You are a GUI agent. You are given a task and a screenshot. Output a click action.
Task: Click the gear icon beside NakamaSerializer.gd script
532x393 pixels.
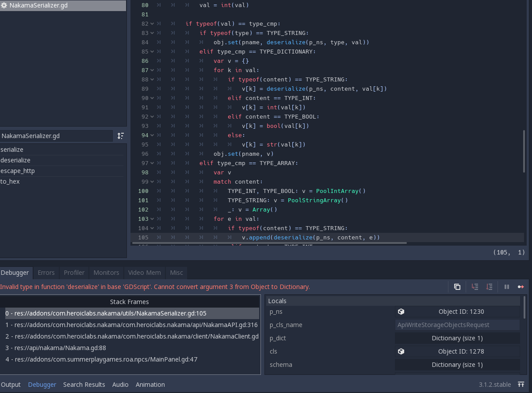[x=4, y=6]
